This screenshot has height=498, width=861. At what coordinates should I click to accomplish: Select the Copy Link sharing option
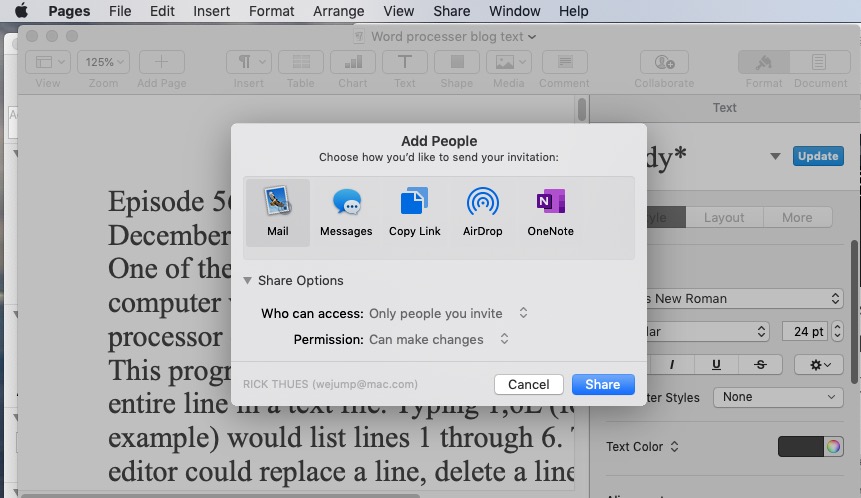pos(415,212)
